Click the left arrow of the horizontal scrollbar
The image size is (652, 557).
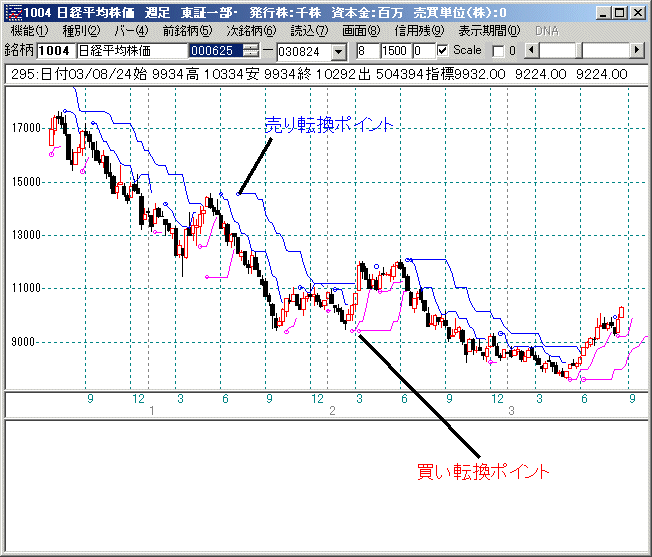[x=532, y=50]
